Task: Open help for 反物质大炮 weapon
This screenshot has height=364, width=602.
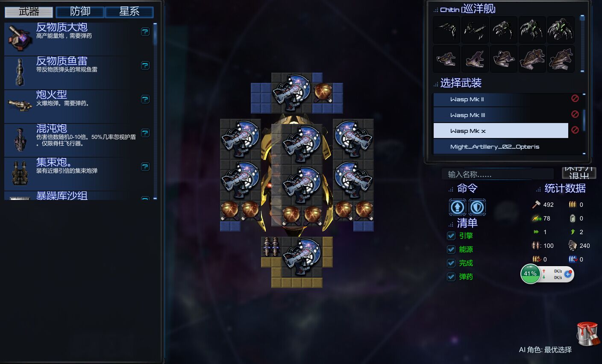Action: point(145,32)
